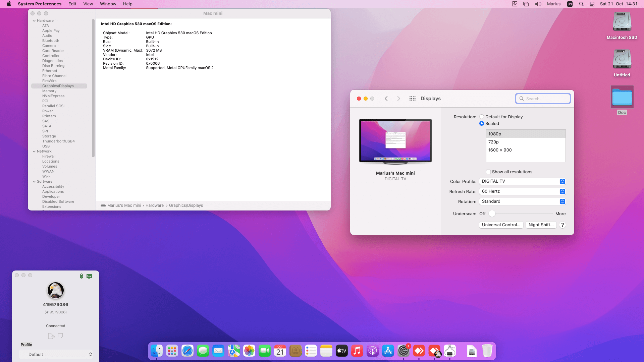Screen dimensions: 644x362
Task: Click Hardware in the path bar
Action: [x=155, y=205]
